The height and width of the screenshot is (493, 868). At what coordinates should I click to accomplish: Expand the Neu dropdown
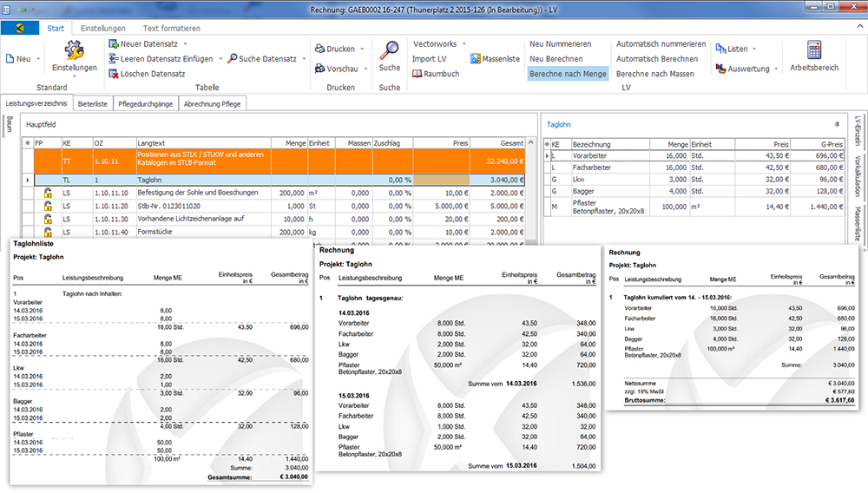tap(38, 59)
